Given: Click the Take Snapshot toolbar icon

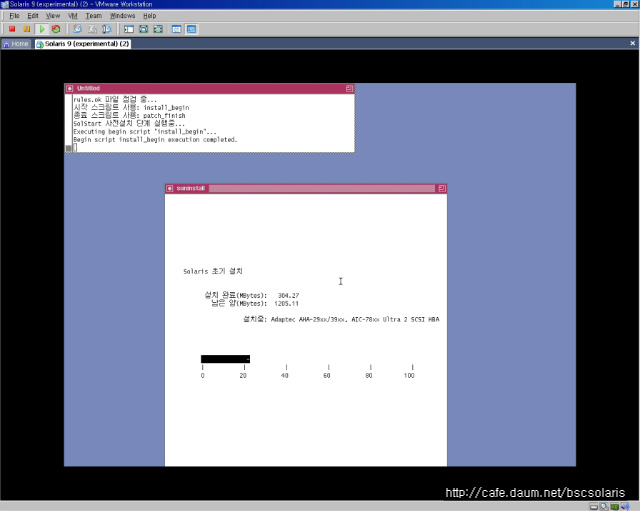Looking at the screenshot, I should (x=77, y=29).
